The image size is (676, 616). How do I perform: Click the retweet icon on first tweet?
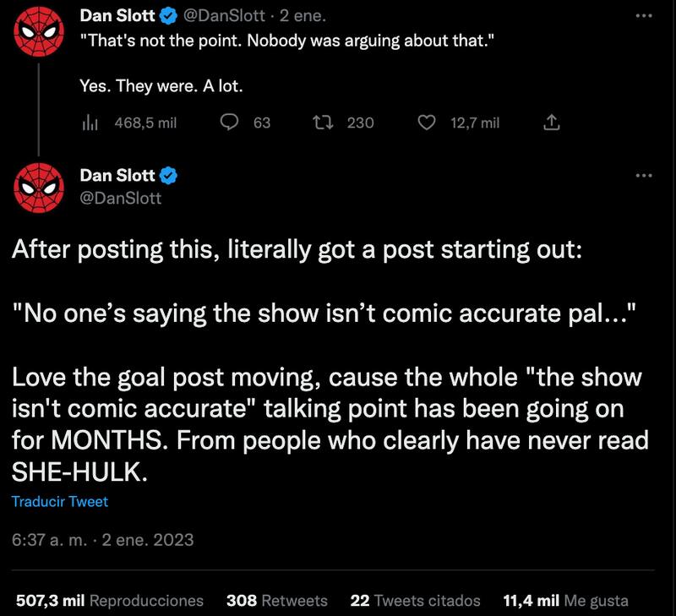click(322, 123)
